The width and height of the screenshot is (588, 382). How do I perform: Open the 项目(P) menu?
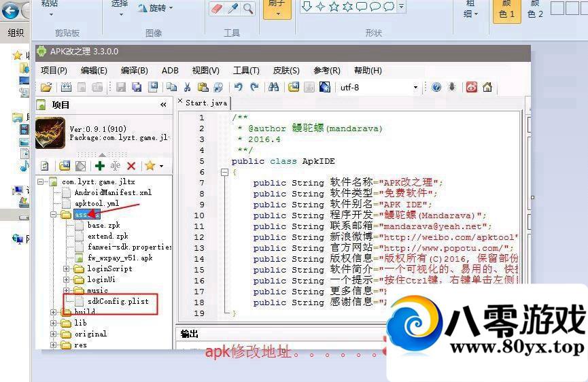(54, 71)
